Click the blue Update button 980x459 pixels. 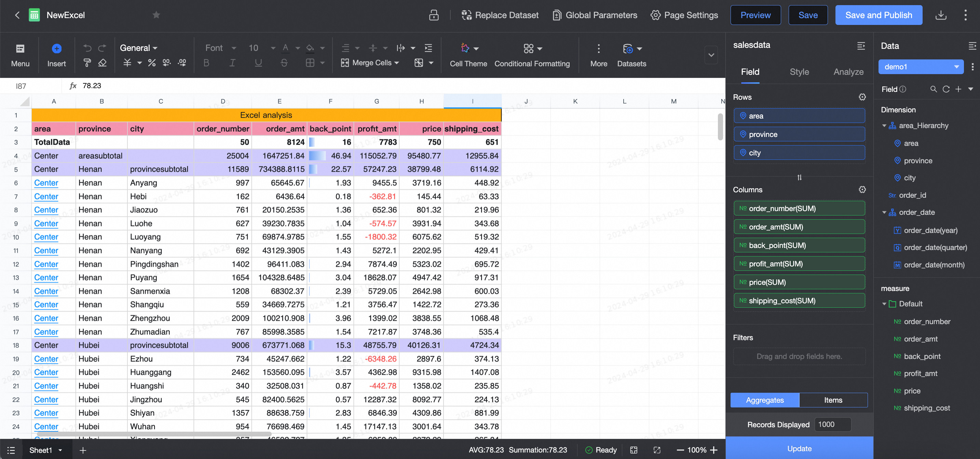(x=799, y=448)
